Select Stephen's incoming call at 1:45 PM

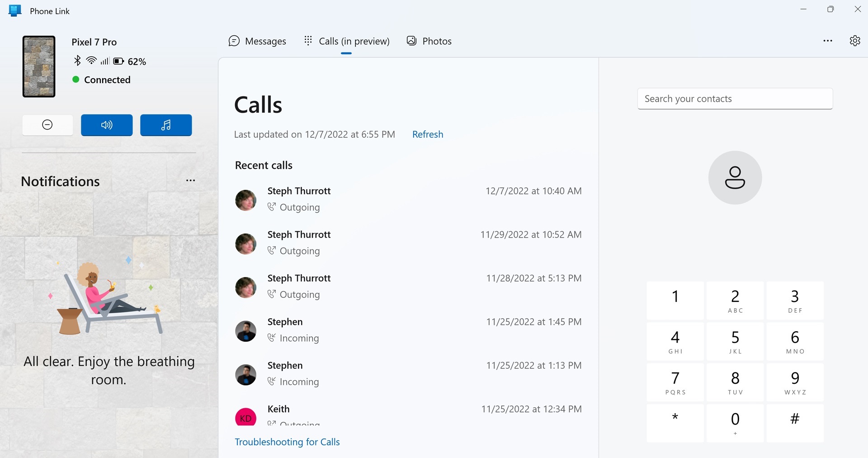408,330
